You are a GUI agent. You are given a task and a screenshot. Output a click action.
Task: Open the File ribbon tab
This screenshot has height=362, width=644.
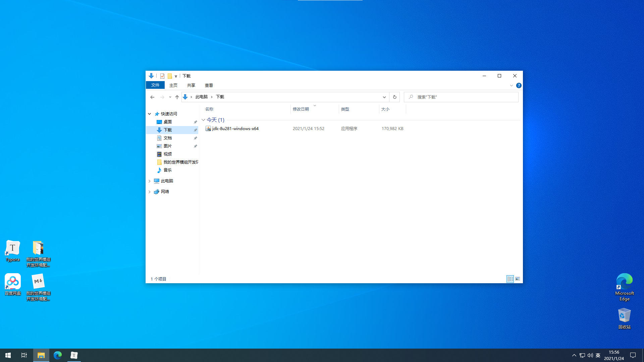pos(155,85)
